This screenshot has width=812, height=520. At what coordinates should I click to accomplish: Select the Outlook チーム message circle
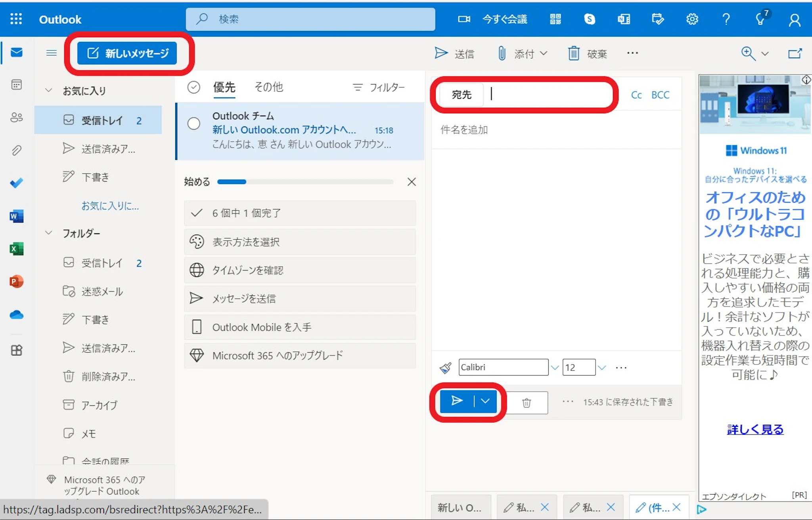pyautogui.click(x=193, y=124)
